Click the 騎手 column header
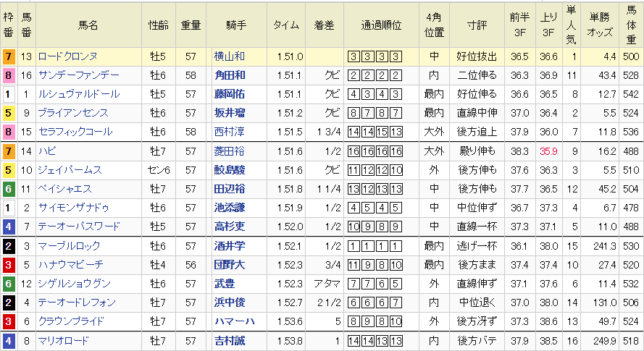644x351 pixels. [x=236, y=25]
